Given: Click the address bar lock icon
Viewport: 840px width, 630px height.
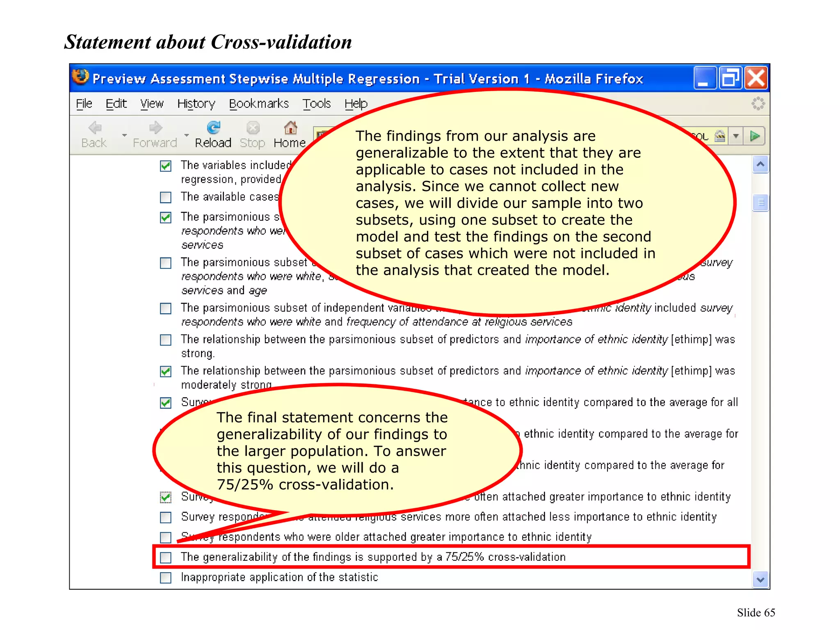Looking at the screenshot, I should (x=720, y=136).
